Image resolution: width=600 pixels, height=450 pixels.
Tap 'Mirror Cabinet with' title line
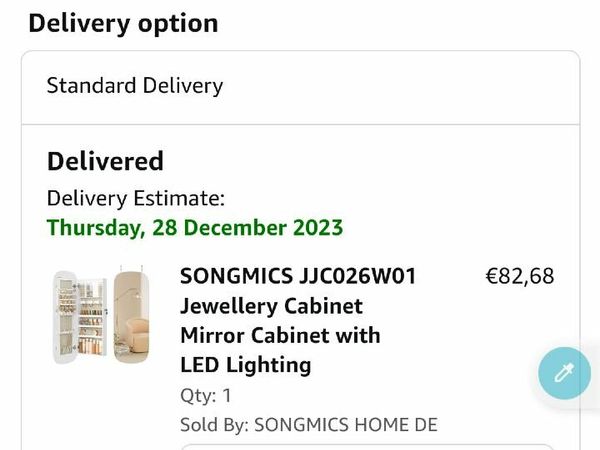coord(280,335)
